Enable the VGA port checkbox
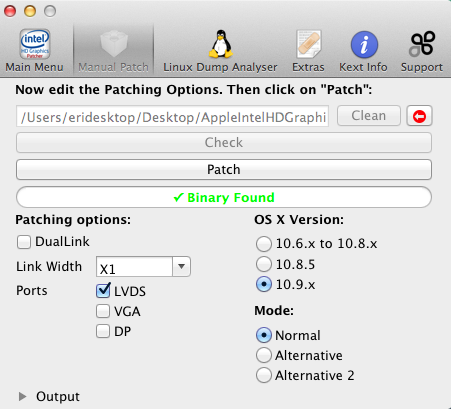 click(103, 311)
